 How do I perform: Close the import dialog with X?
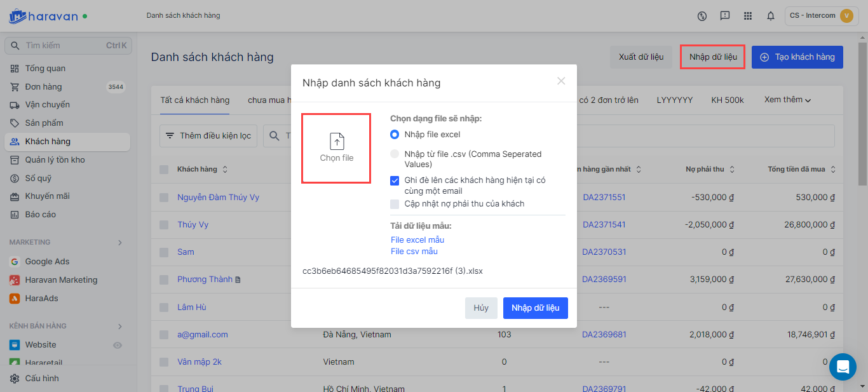(561, 81)
